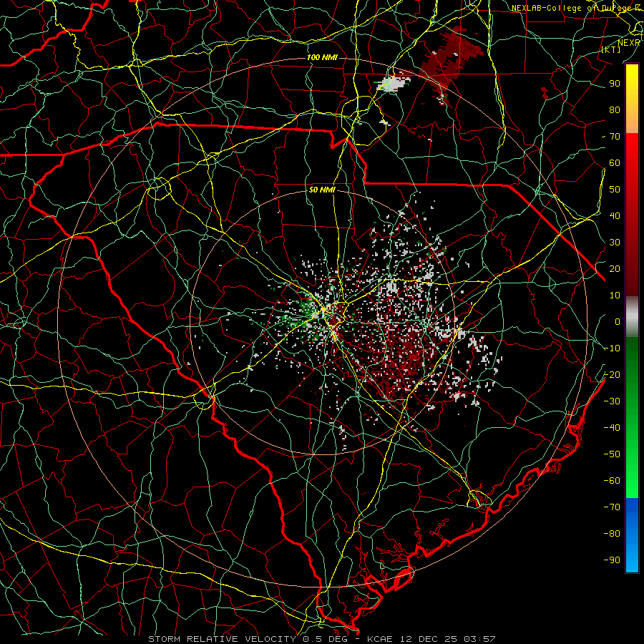Click the 50 NMI range ring label
The height and width of the screenshot is (644, 644).
322,190
